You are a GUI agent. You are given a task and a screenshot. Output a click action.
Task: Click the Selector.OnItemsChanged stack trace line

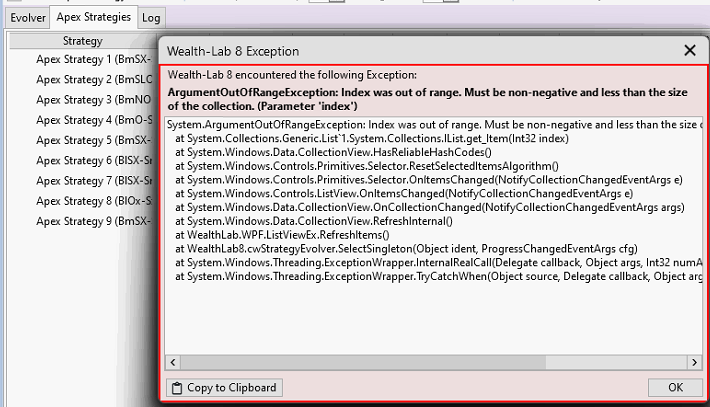click(x=429, y=180)
